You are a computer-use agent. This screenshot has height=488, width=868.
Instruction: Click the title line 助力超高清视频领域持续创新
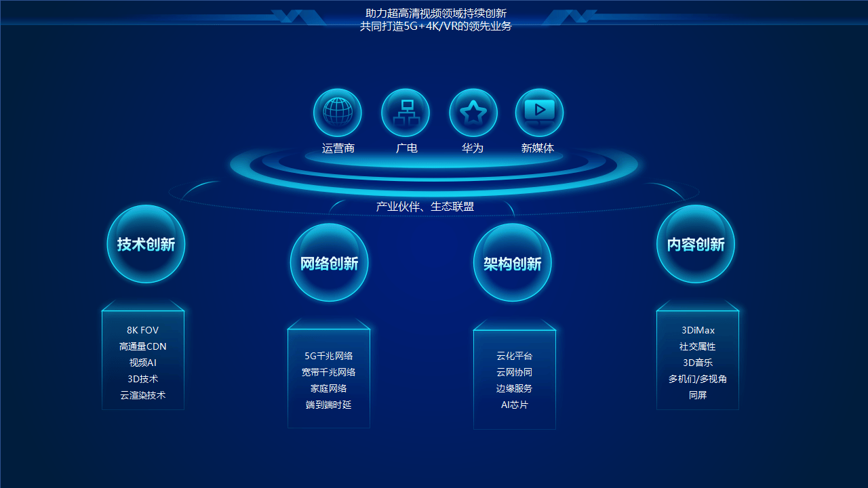(436, 13)
